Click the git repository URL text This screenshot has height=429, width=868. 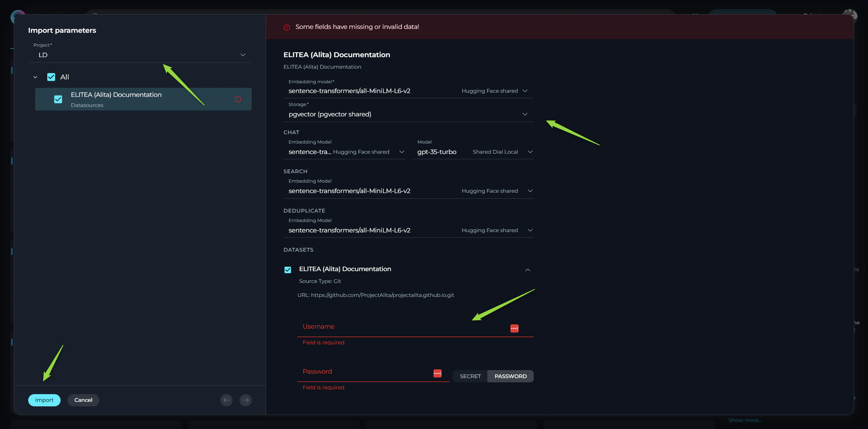pyautogui.click(x=376, y=295)
